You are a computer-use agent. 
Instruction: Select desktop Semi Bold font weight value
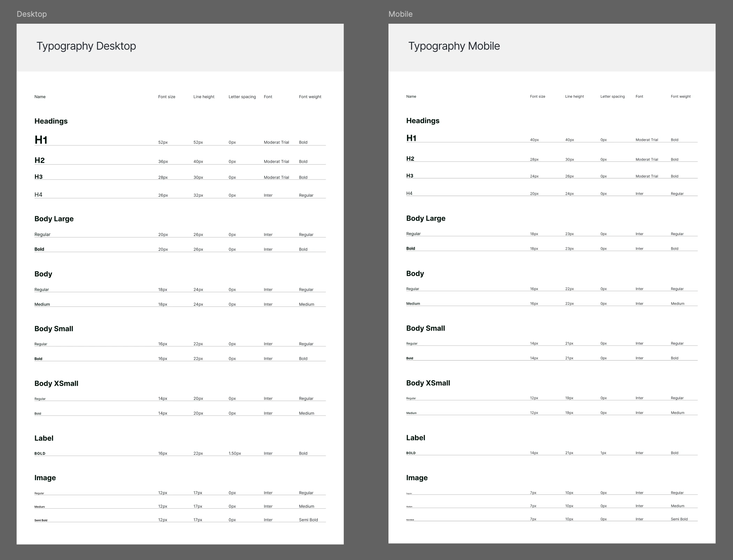[308, 520]
